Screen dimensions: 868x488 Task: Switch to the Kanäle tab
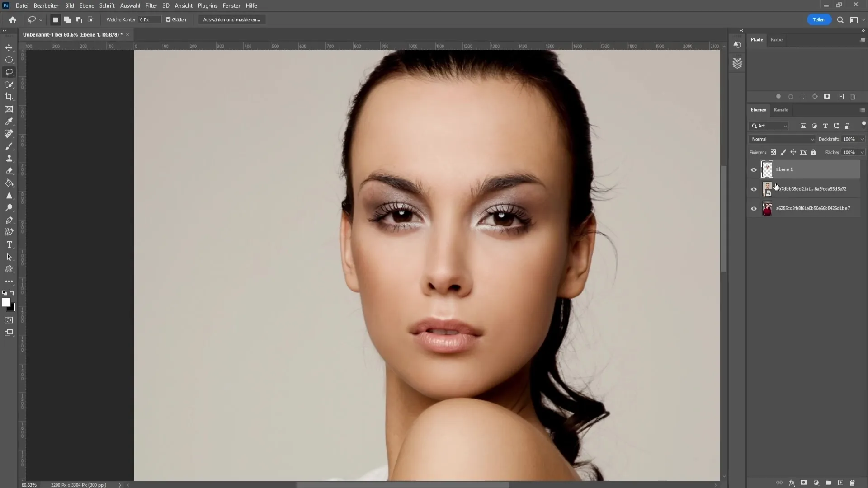click(781, 110)
